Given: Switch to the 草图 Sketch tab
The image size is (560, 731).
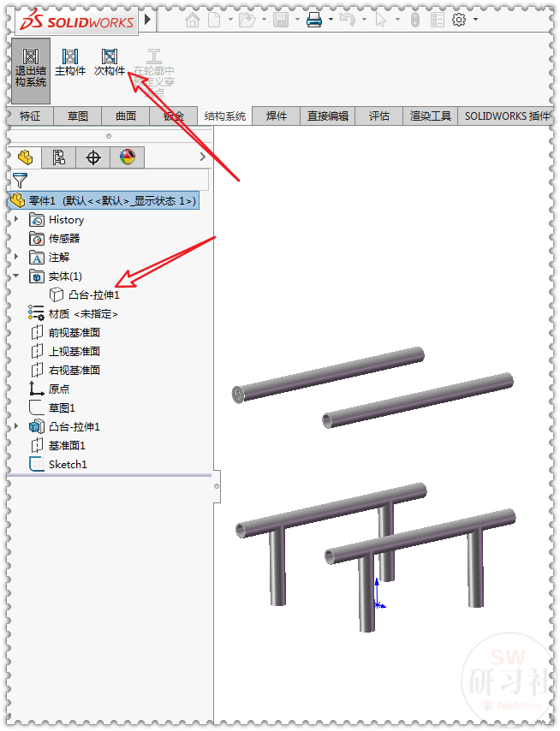Looking at the screenshot, I should tap(78, 116).
